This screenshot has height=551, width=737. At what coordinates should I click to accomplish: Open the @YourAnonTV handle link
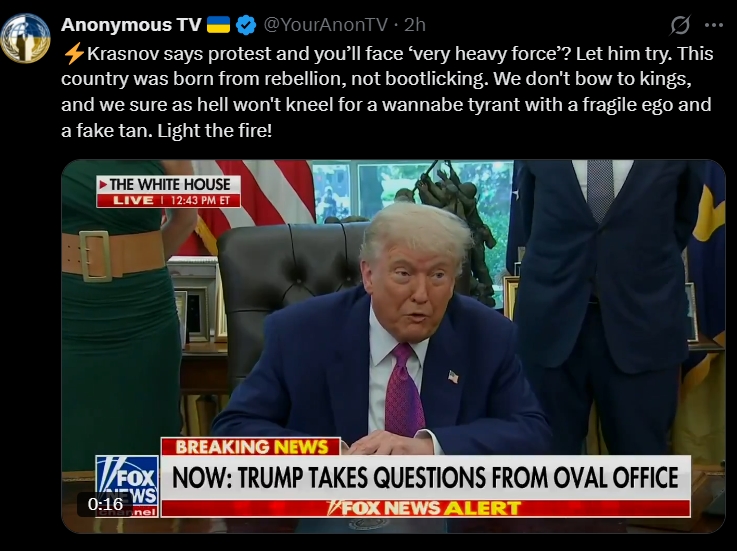coord(325,24)
